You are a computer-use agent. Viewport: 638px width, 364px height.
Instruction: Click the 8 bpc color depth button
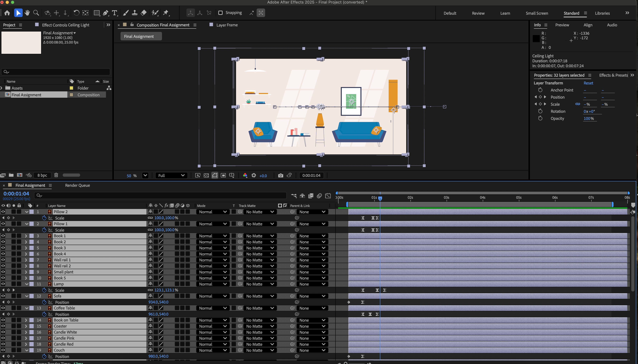click(x=42, y=175)
